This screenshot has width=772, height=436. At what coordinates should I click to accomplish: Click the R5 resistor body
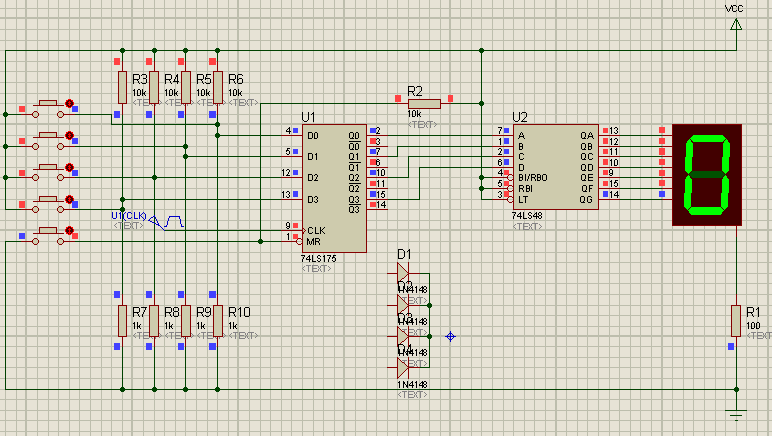pyautogui.click(x=186, y=88)
